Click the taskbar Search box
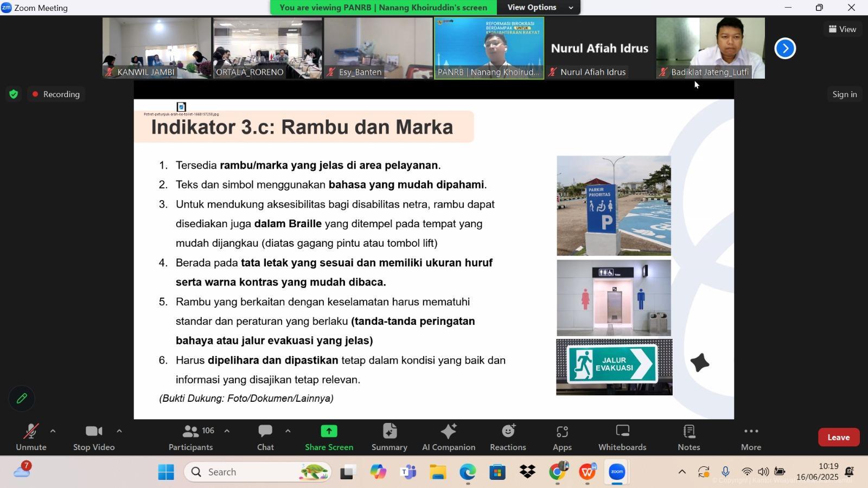Viewport: 868px width, 488px height. tap(258, 472)
